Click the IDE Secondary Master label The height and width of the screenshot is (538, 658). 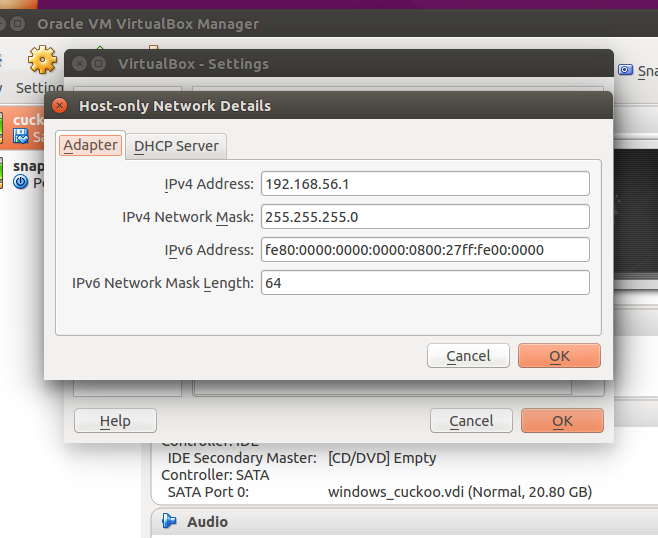click(x=242, y=458)
